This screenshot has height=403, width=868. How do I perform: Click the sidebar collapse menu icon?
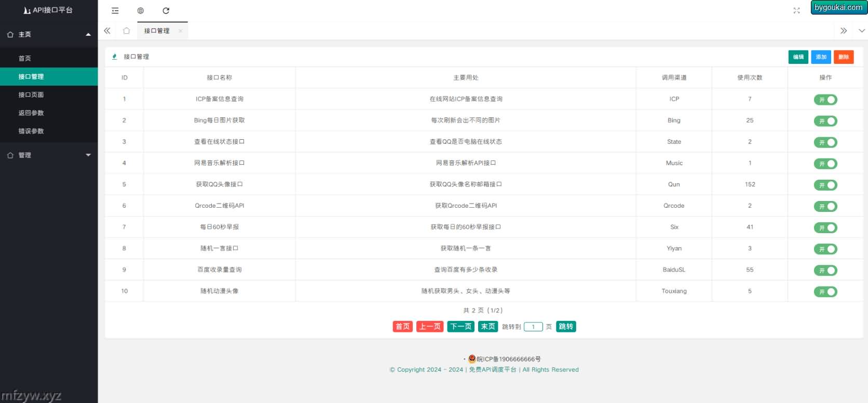[x=115, y=10]
